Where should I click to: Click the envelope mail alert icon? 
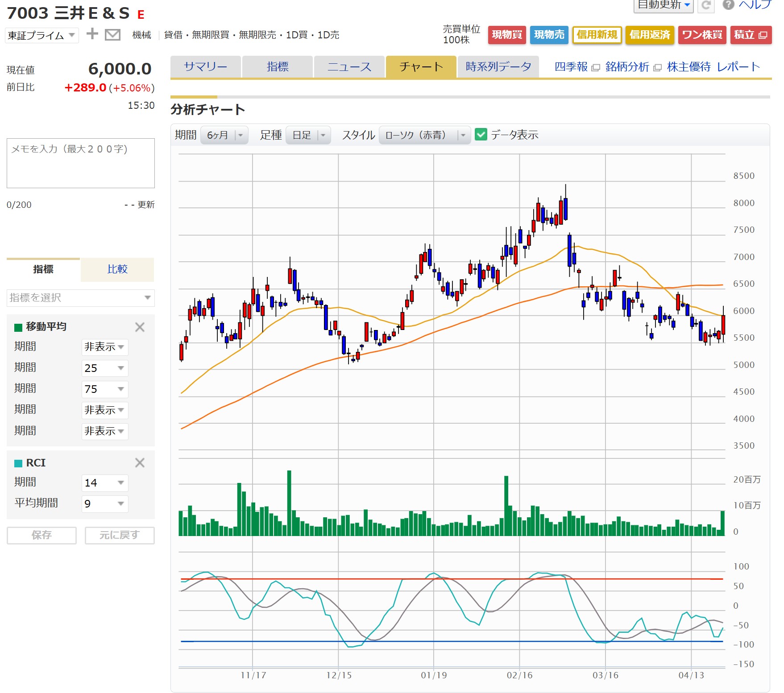pyautogui.click(x=112, y=34)
